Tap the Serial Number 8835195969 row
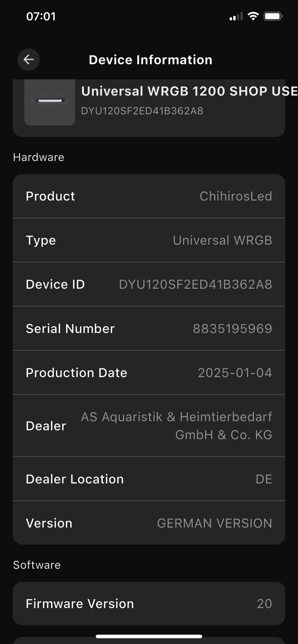298x644 pixels. [149, 328]
